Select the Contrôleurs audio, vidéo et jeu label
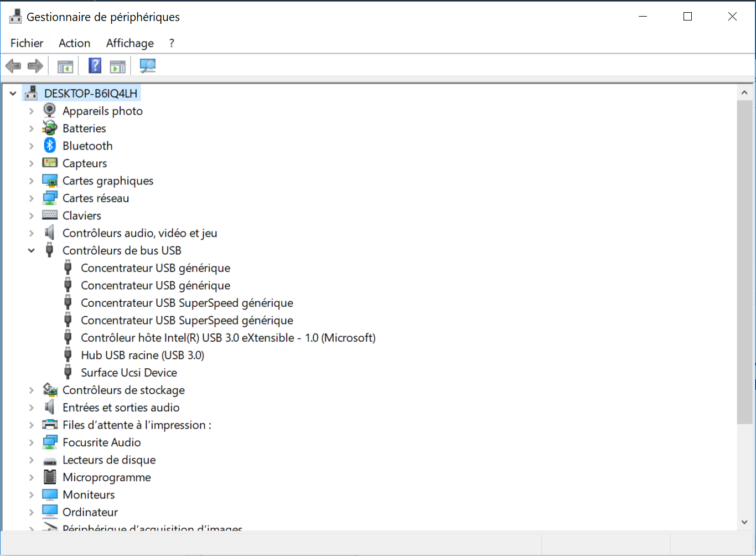Screen dimensions: 756x556 140,233
